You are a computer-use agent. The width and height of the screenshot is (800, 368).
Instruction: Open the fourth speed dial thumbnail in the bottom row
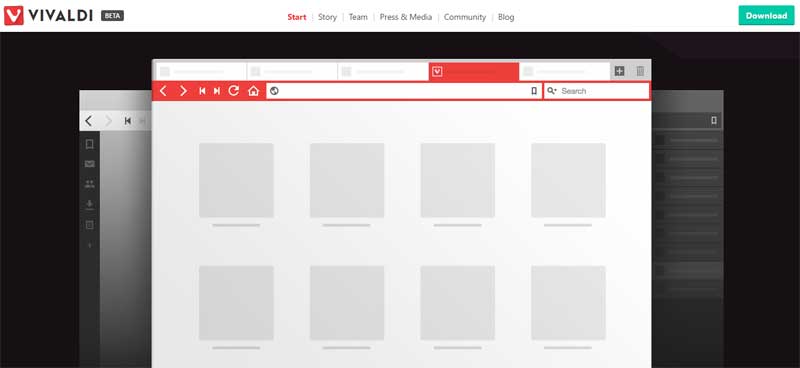[568, 303]
